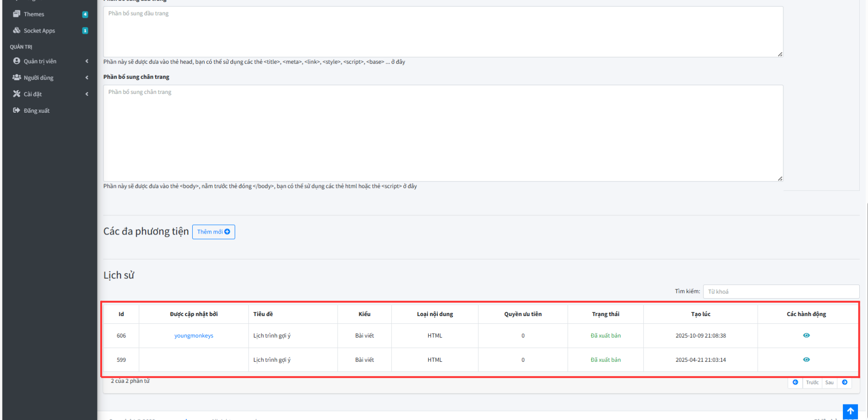Click into the Phần bổ sung đầu trang textarea
Screen dimensions: 868x420
(442, 32)
